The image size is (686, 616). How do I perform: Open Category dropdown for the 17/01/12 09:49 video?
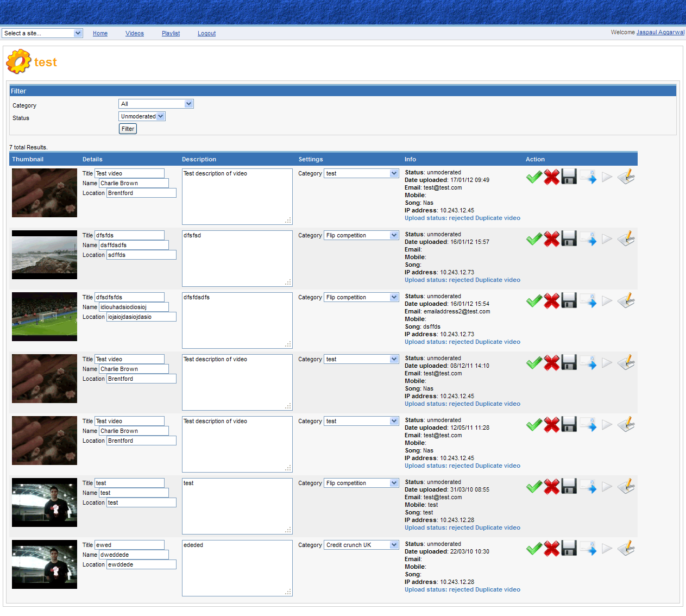362,173
